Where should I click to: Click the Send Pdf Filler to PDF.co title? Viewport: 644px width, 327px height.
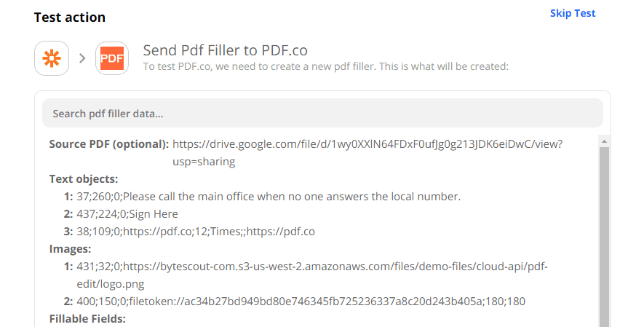tap(225, 50)
